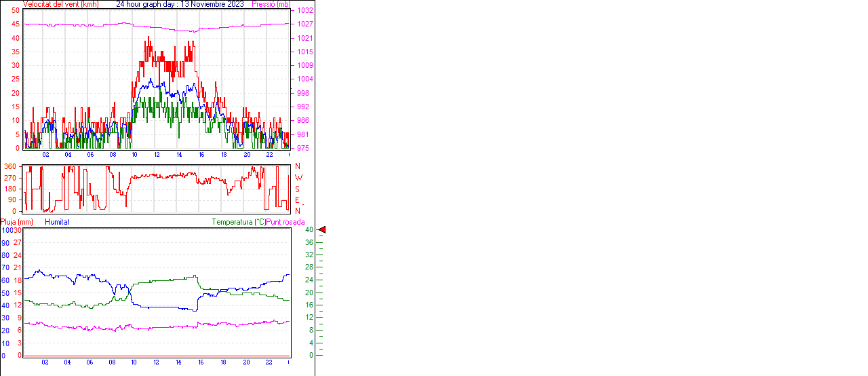The width and height of the screenshot is (868, 376).
Task: Click the 975 value on pressure axis
Action: [x=304, y=148]
